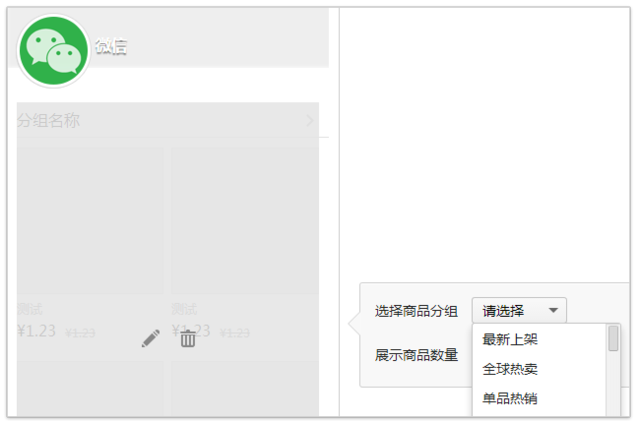Click the 微信 shop name label
Viewport: 640px width, 423px height.
pos(111,46)
